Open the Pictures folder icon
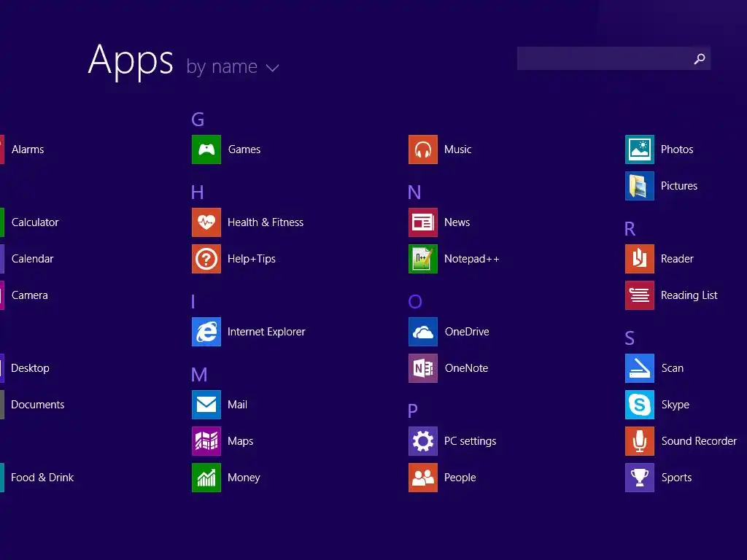The height and width of the screenshot is (560, 747). pos(640,186)
